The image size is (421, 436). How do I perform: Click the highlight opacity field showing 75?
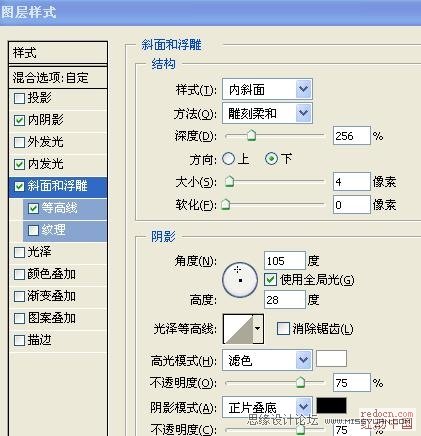click(x=352, y=382)
